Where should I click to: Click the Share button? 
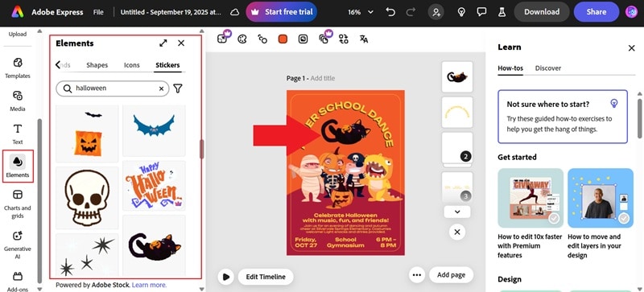tap(597, 12)
